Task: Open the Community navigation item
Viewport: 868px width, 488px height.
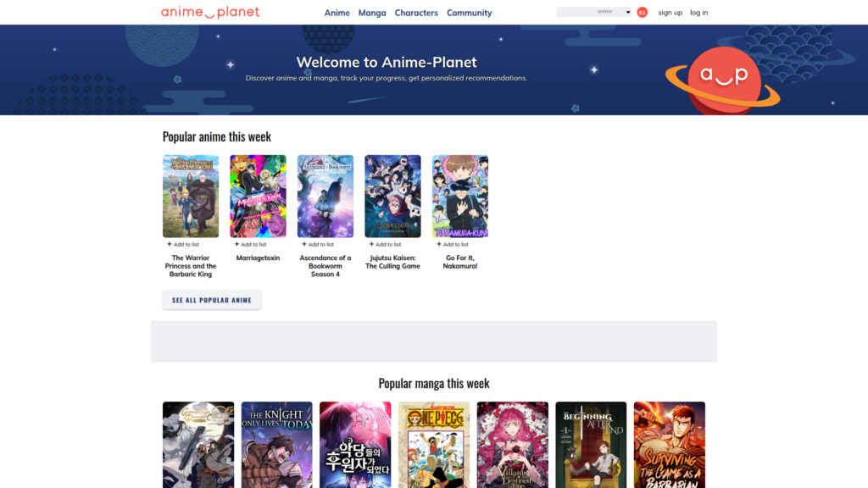Action: tap(469, 13)
